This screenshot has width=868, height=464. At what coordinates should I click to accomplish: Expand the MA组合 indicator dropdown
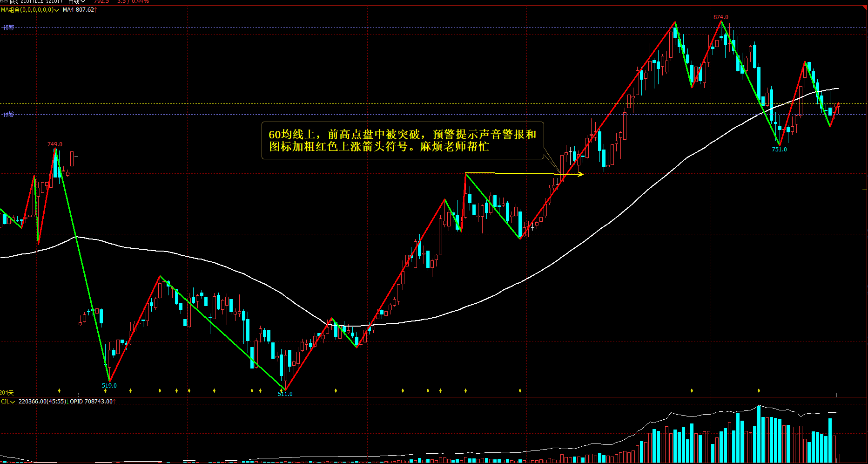(30, 10)
